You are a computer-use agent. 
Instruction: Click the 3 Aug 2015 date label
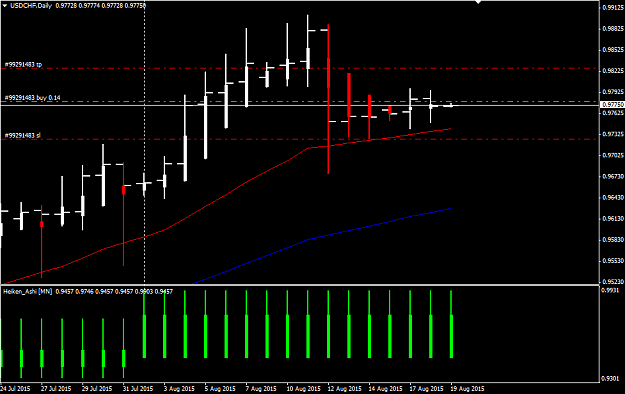[179, 388]
